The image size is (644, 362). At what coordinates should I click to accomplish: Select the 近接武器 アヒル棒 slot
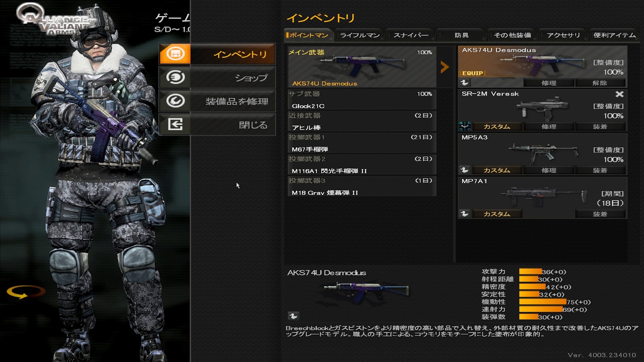coord(362,121)
